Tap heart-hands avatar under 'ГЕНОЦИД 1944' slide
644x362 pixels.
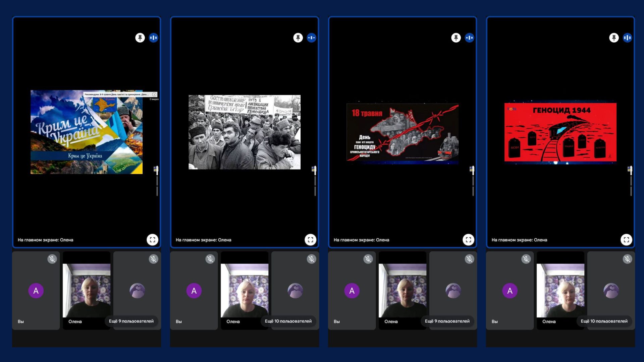(x=611, y=291)
